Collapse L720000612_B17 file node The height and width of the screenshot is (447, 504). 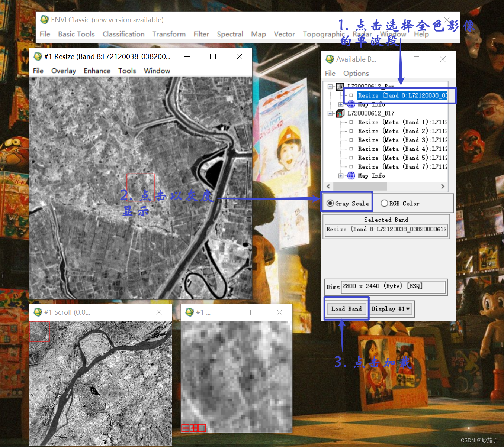coord(330,113)
